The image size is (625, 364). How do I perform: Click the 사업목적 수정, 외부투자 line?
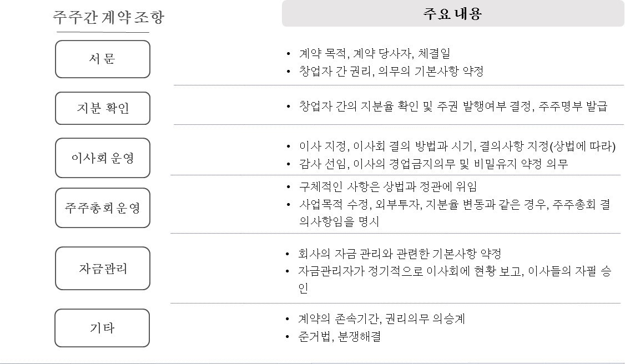(x=454, y=205)
